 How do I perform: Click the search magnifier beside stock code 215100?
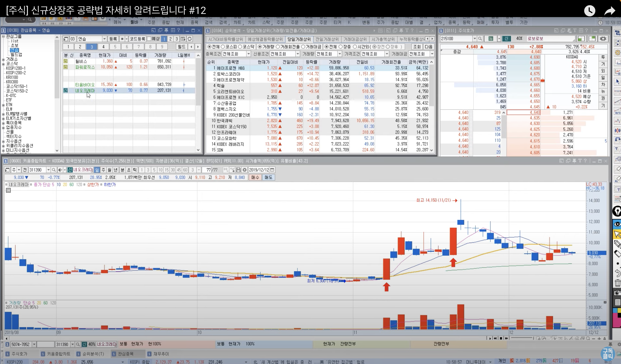click(x=480, y=39)
